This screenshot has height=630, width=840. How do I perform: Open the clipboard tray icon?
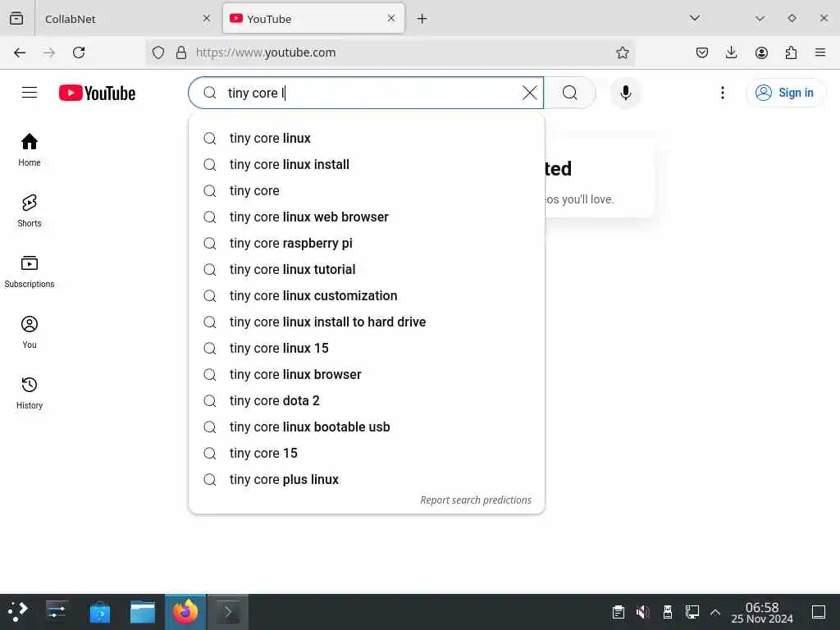(619, 612)
